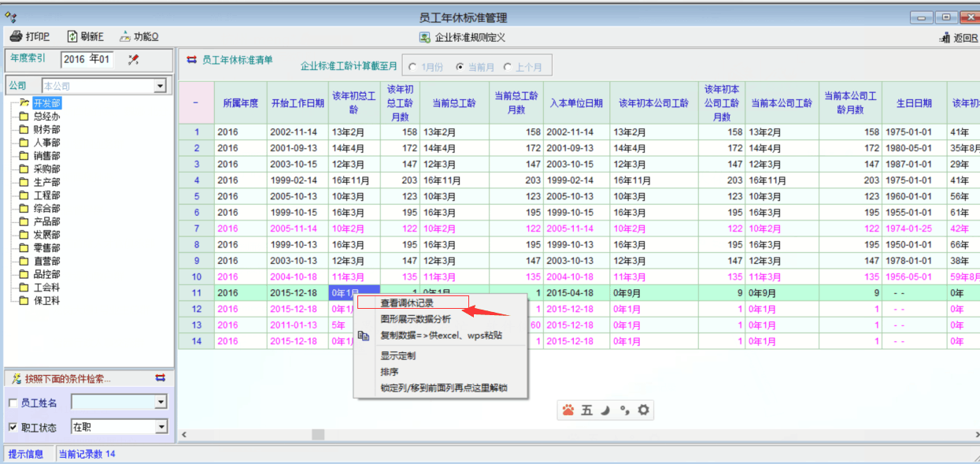Select 财务部 in the department tree
This screenshot has width=980, height=464.
point(46,130)
